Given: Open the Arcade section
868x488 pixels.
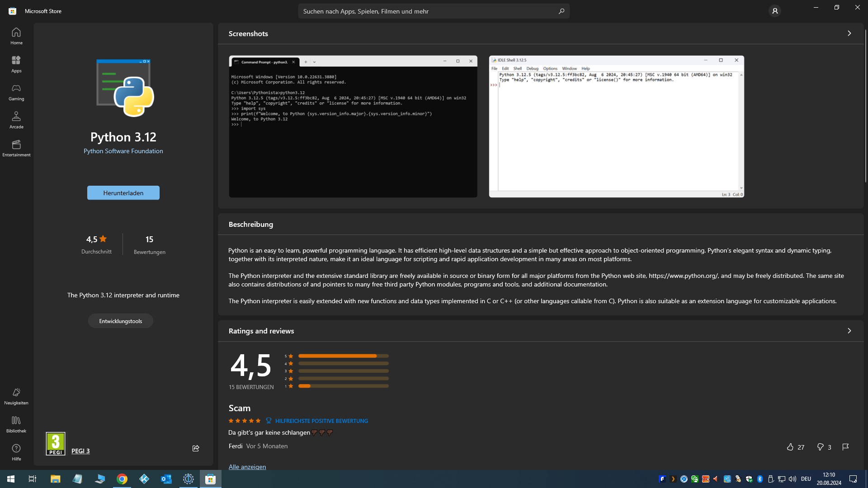Looking at the screenshot, I should point(16,120).
